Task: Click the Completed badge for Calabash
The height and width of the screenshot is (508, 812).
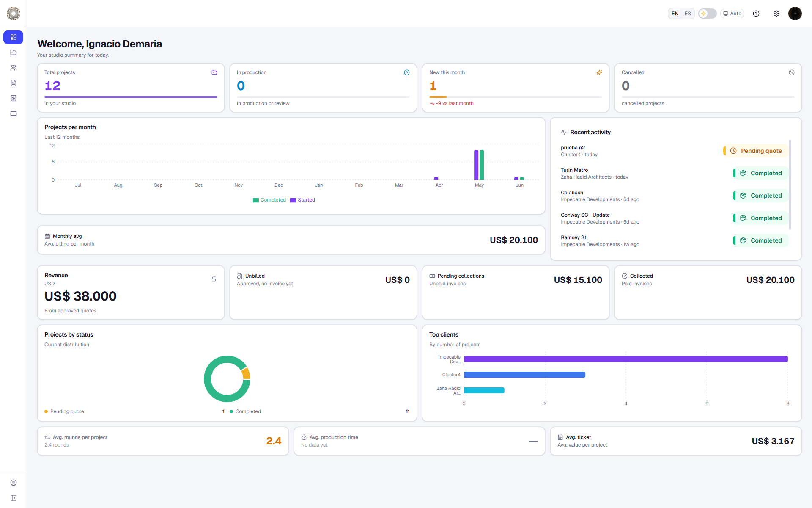Action: click(761, 196)
